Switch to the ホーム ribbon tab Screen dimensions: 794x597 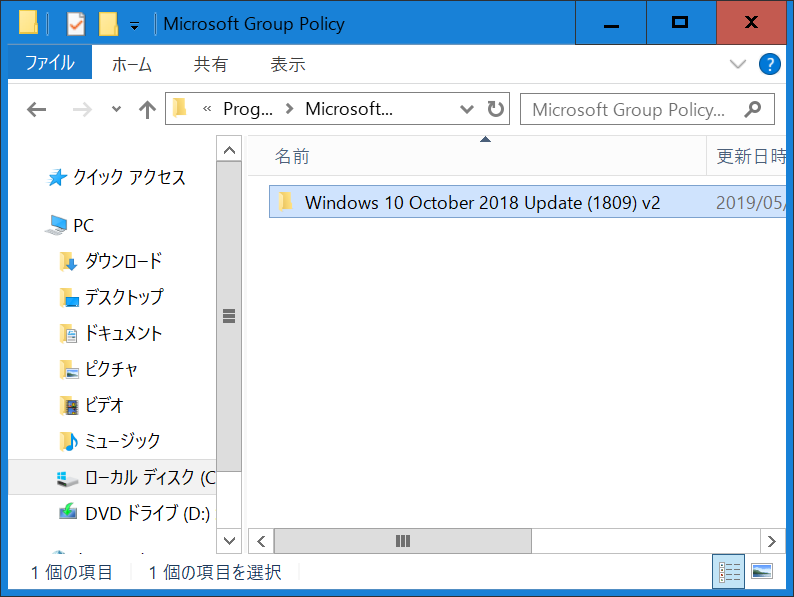click(x=131, y=64)
